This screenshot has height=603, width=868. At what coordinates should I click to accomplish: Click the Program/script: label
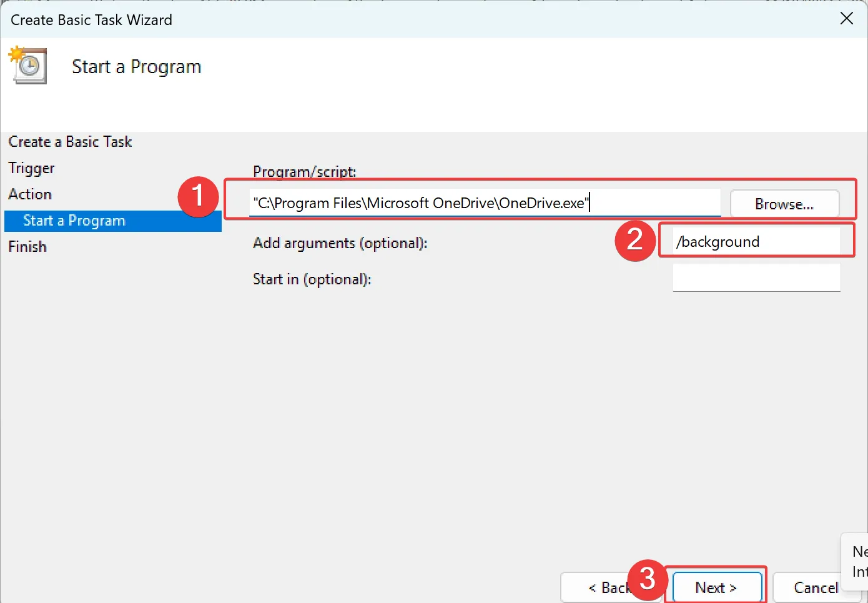[305, 172]
